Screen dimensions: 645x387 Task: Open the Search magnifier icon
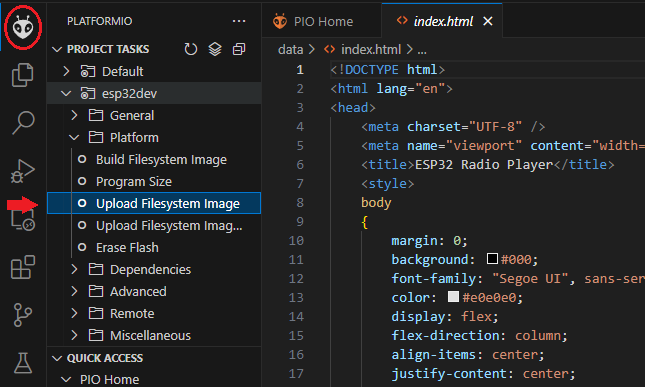coord(23,123)
